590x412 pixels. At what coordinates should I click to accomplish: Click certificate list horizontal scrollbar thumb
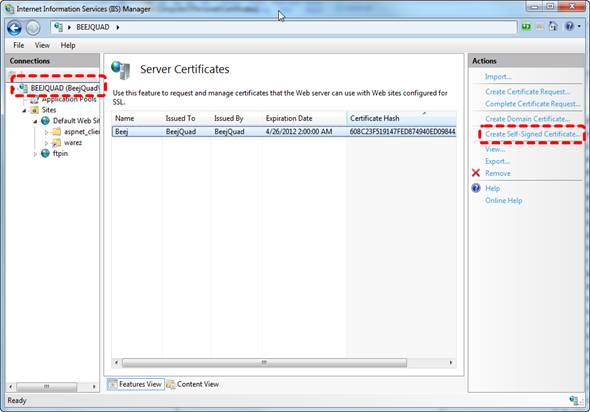pyautogui.click(x=265, y=362)
